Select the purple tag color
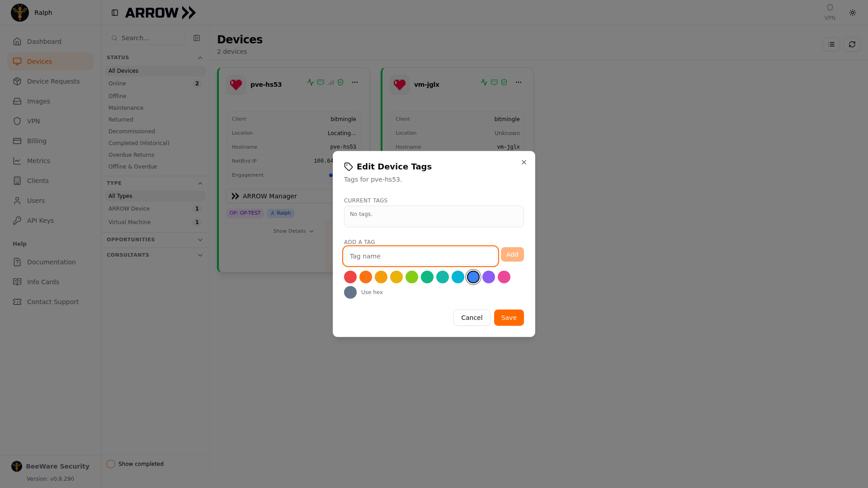The width and height of the screenshot is (868, 488). pyautogui.click(x=489, y=277)
